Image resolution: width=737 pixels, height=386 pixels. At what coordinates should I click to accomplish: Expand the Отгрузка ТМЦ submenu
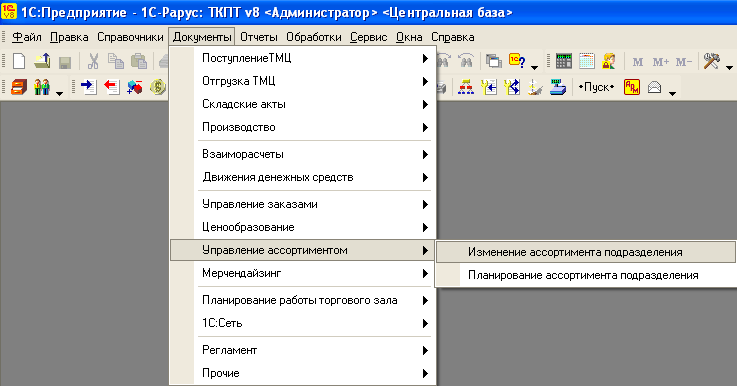click(x=303, y=81)
